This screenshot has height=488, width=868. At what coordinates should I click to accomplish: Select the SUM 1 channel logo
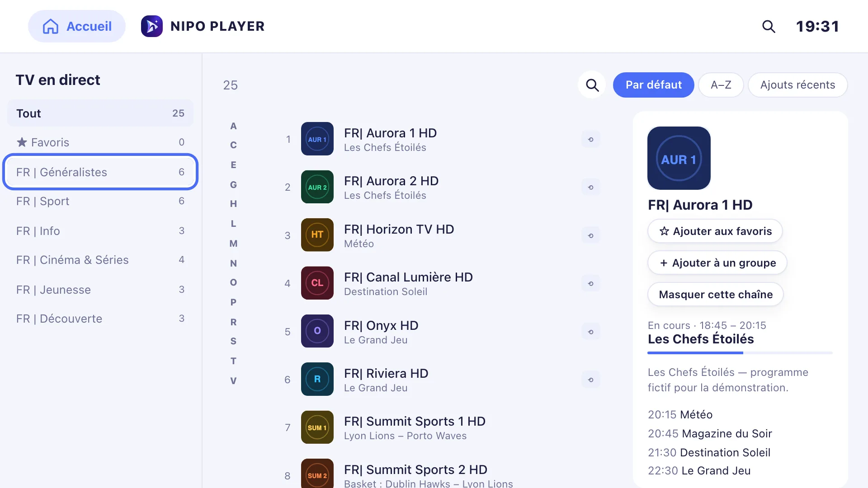coord(317,427)
